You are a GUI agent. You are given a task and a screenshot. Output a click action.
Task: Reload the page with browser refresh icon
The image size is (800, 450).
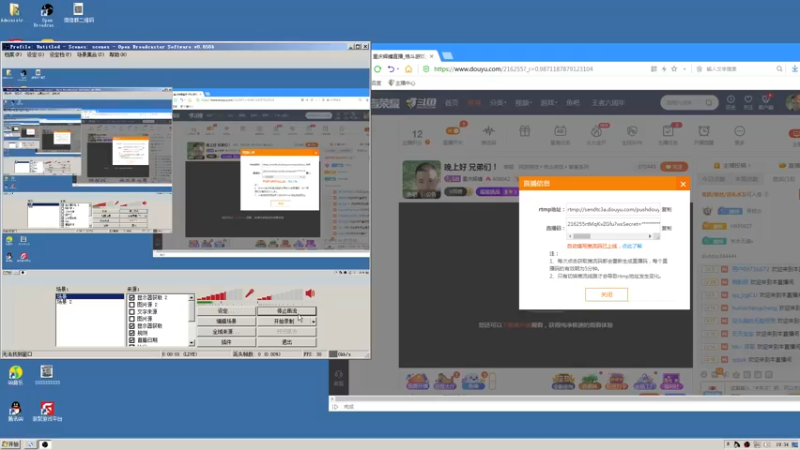pyautogui.click(x=378, y=69)
